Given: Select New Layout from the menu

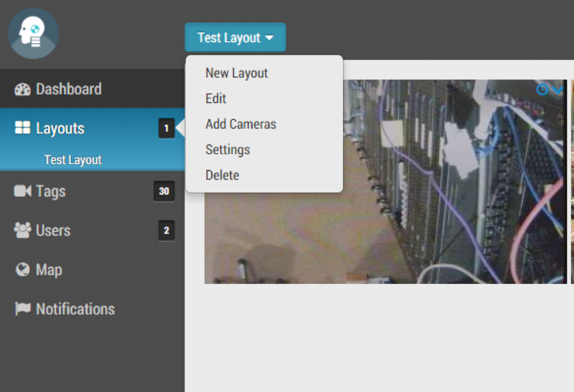Looking at the screenshot, I should click(x=236, y=73).
